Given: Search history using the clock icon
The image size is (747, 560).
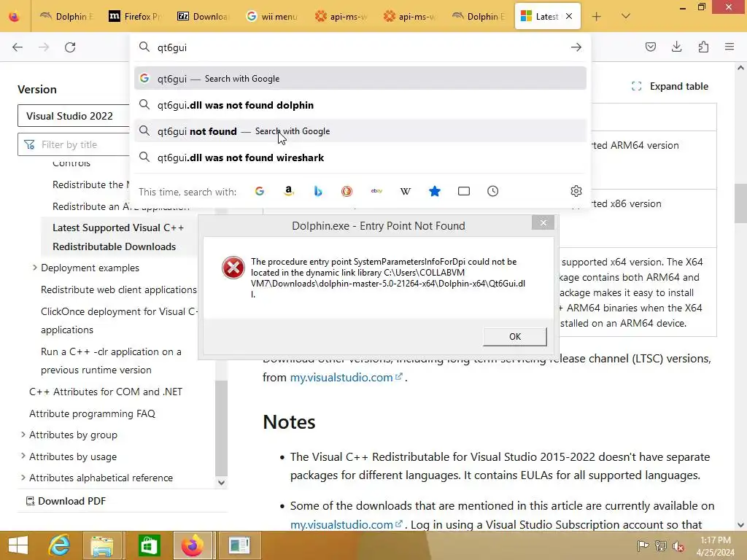Looking at the screenshot, I should pyautogui.click(x=492, y=192).
